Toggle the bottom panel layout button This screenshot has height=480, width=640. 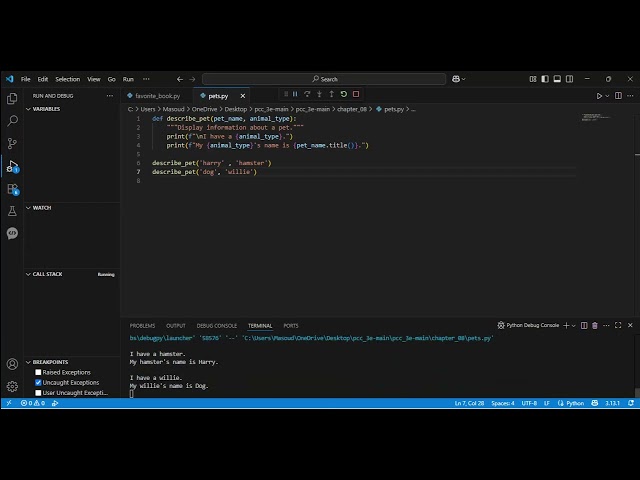pyautogui.click(x=557, y=79)
